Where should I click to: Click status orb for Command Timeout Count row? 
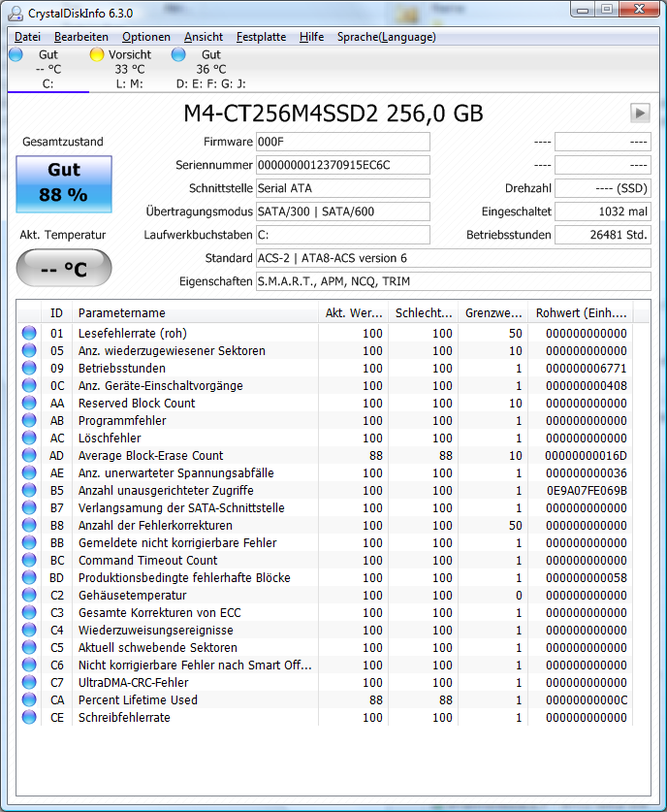29,561
